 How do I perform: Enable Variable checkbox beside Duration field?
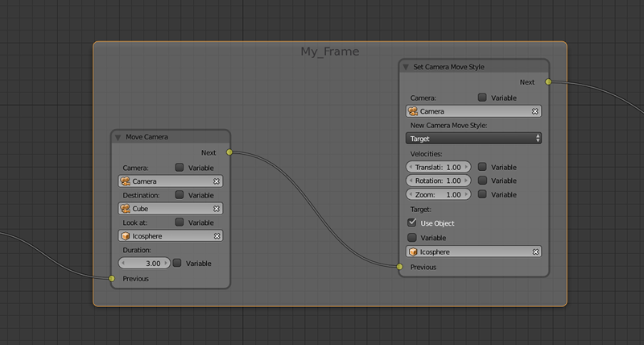tap(177, 264)
